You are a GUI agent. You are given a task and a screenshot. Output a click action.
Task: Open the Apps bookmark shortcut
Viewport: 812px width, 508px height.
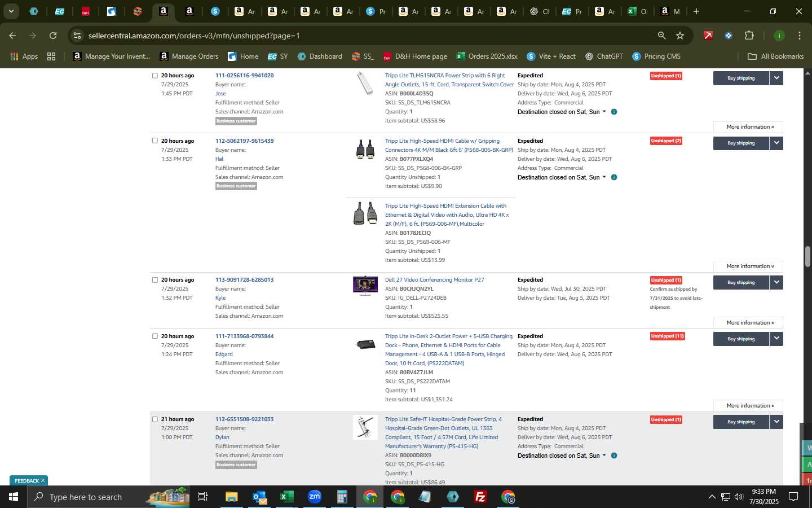pos(24,56)
